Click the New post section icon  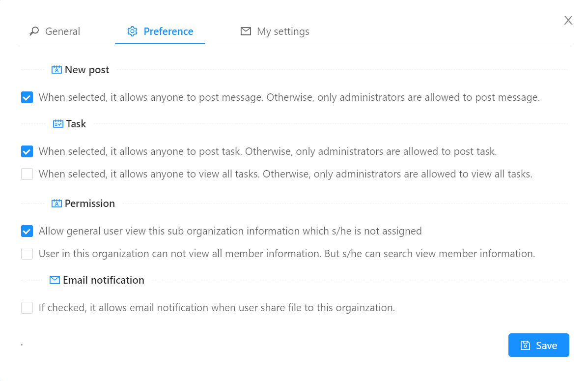click(x=56, y=70)
